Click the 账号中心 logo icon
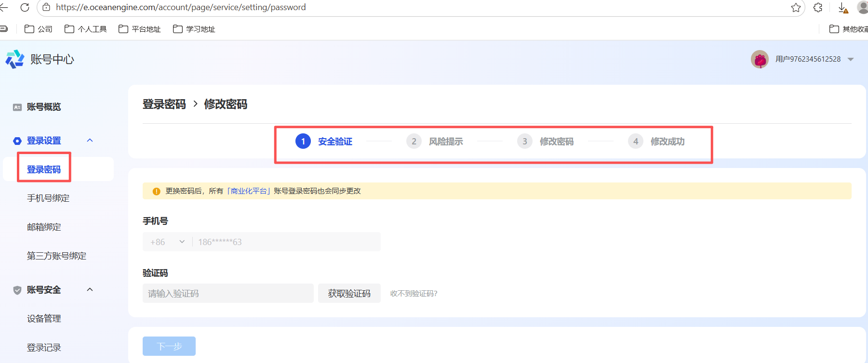Viewport: 868px width, 363px height. click(x=15, y=59)
